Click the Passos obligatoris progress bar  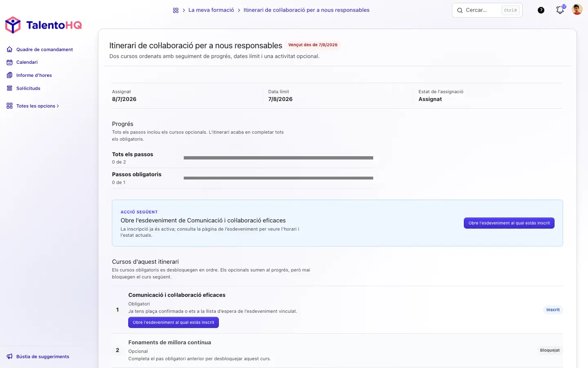click(x=278, y=178)
